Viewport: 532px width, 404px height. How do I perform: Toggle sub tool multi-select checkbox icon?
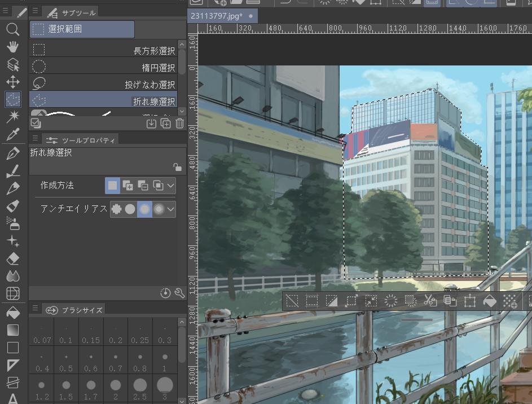click(36, 123)
